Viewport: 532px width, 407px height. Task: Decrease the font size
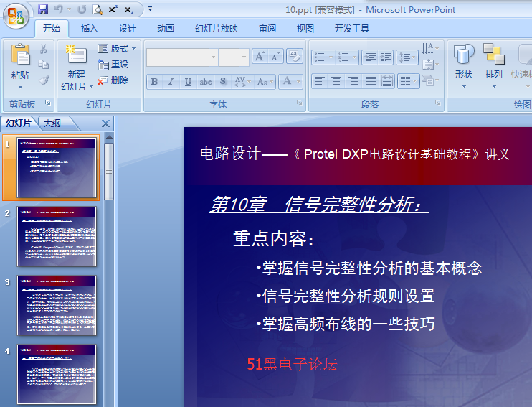pyautogui.click(x=275, y=57)
